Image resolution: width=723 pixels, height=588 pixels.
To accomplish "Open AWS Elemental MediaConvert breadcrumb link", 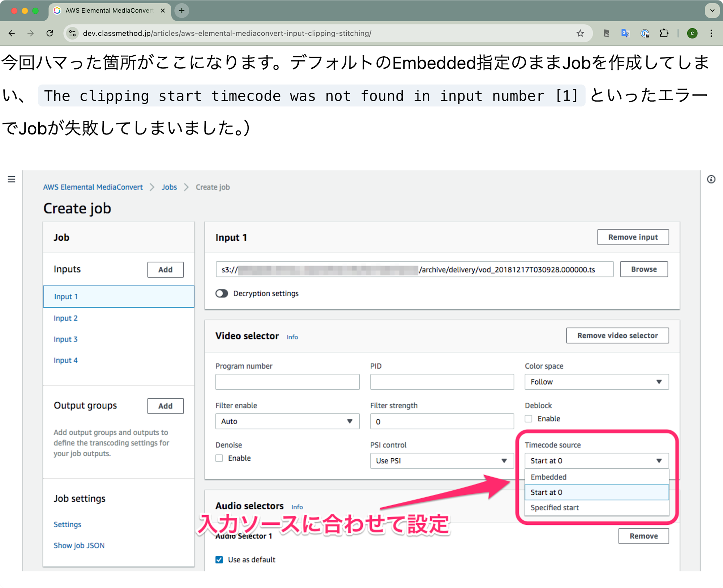I will pos(93,187).
